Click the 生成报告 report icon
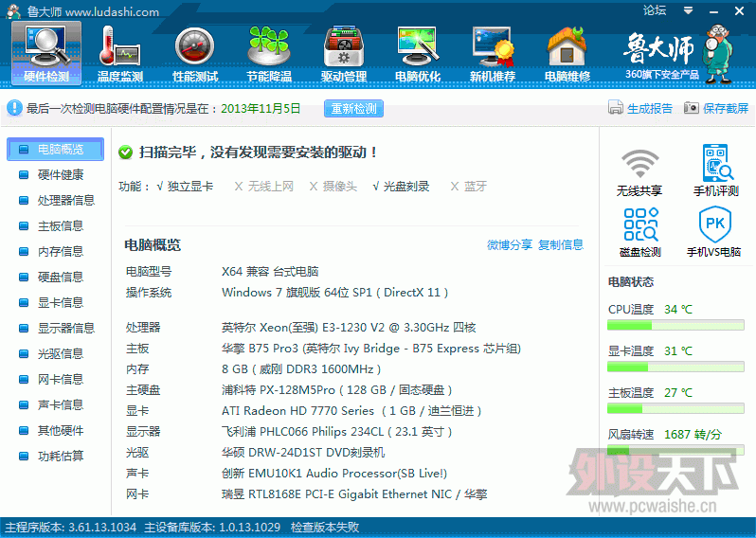The height and width of the screenshot is (538, 756). (616, 107)
